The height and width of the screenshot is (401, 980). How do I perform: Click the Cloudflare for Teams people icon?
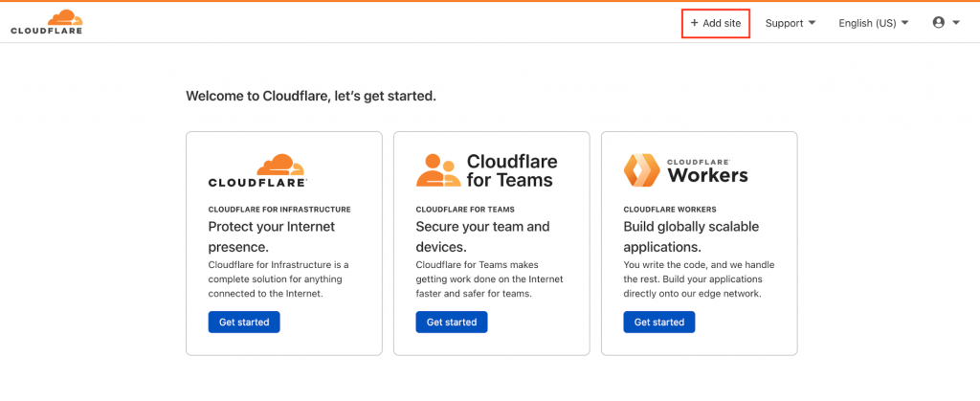438,169
